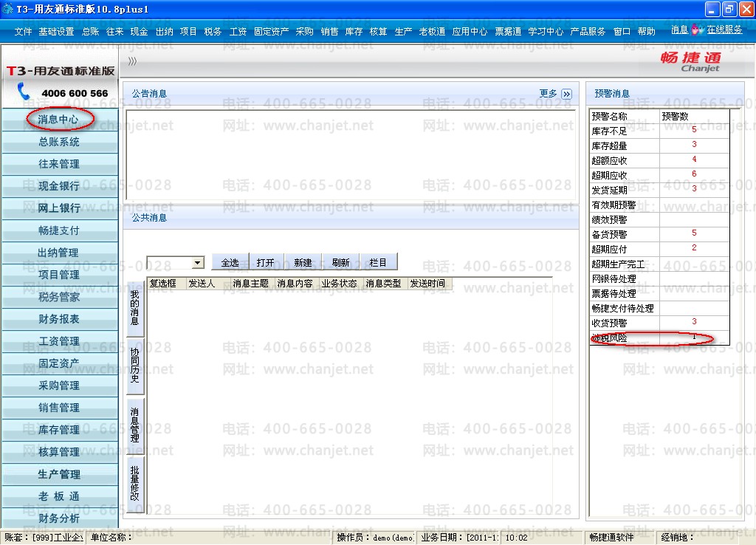The image size is (756, 545).
Task: Switch to the 消息管理 vertical tab
Action: (x=135, y=425)
